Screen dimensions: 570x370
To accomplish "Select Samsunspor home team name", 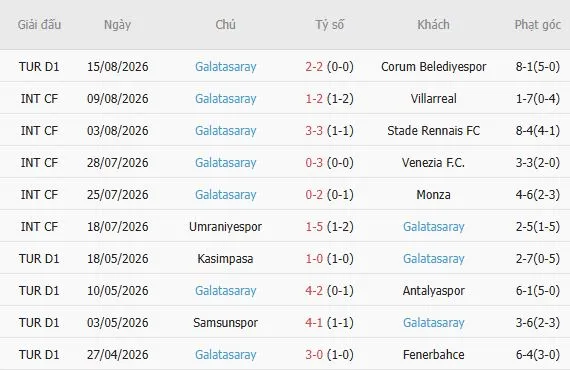I will click(x=225, y=323).
